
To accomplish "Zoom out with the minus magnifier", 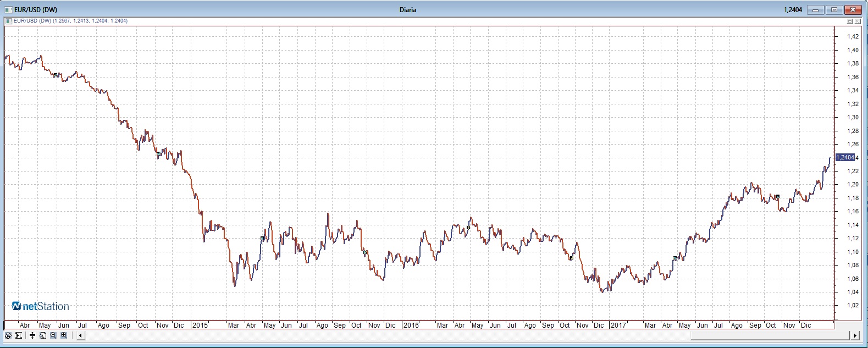I will pos(53,335).
